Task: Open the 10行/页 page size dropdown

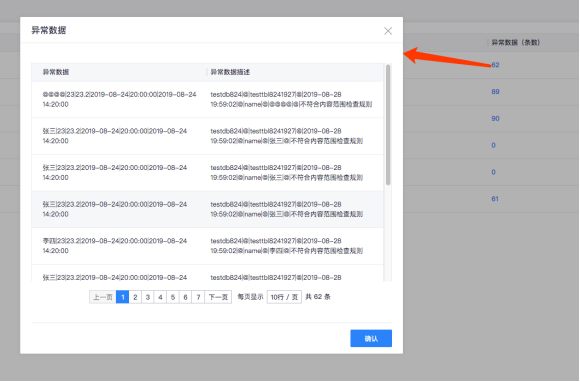Action: click(284, 297)
